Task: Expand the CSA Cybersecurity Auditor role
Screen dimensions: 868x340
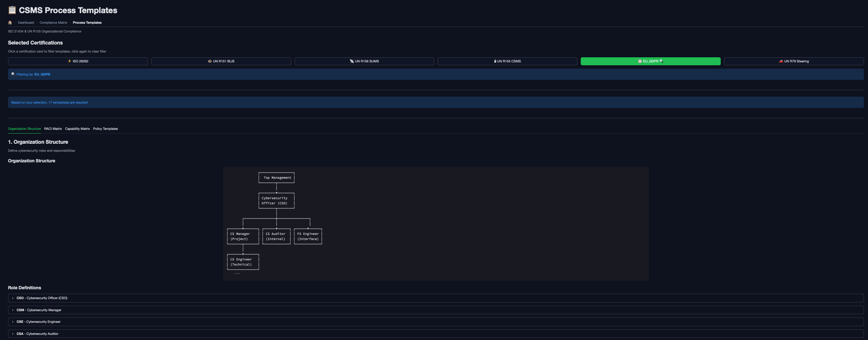Action: pyautogui.click(x=37, y=334)
